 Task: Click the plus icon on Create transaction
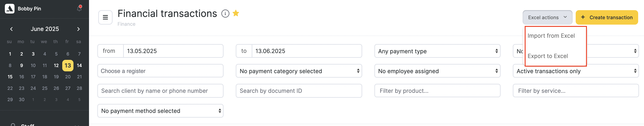pyautogui.click(x=583, y=17)
